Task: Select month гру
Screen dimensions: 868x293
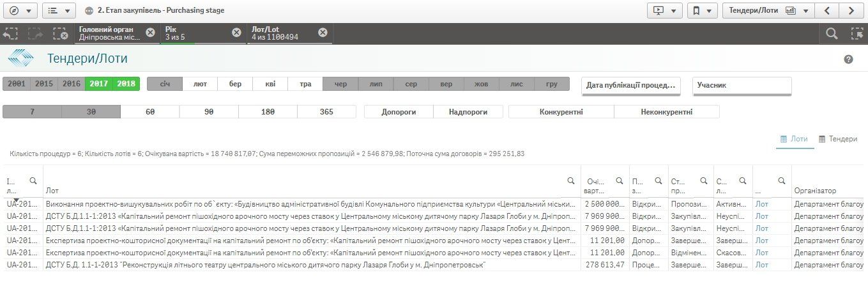Action: pyautogui.click(x=551, y=84)
